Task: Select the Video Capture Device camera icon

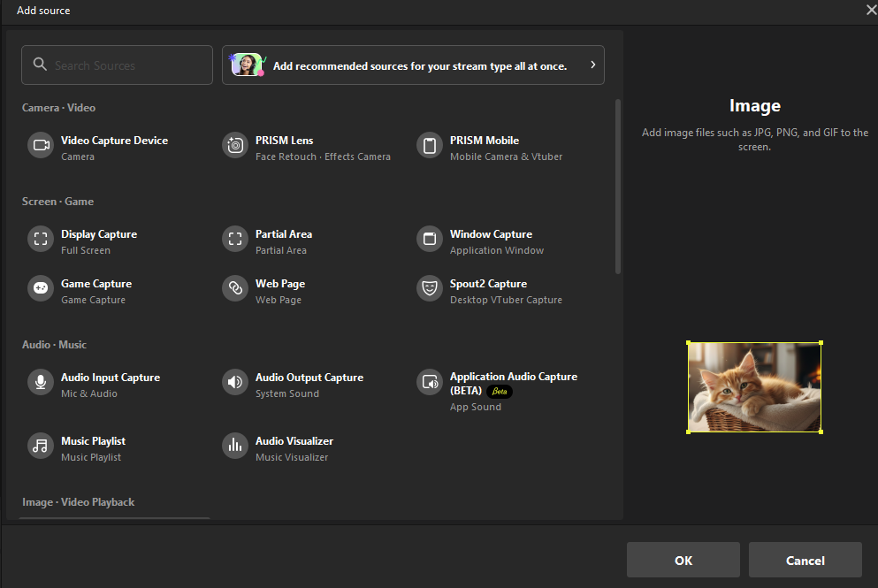Action: (x=41, y=146)
